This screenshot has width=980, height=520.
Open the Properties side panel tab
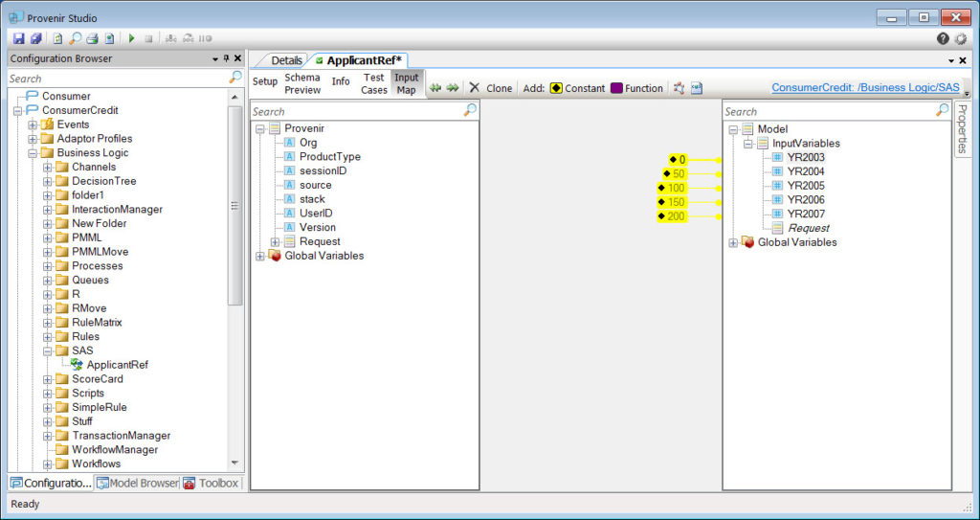pos(962,129)
